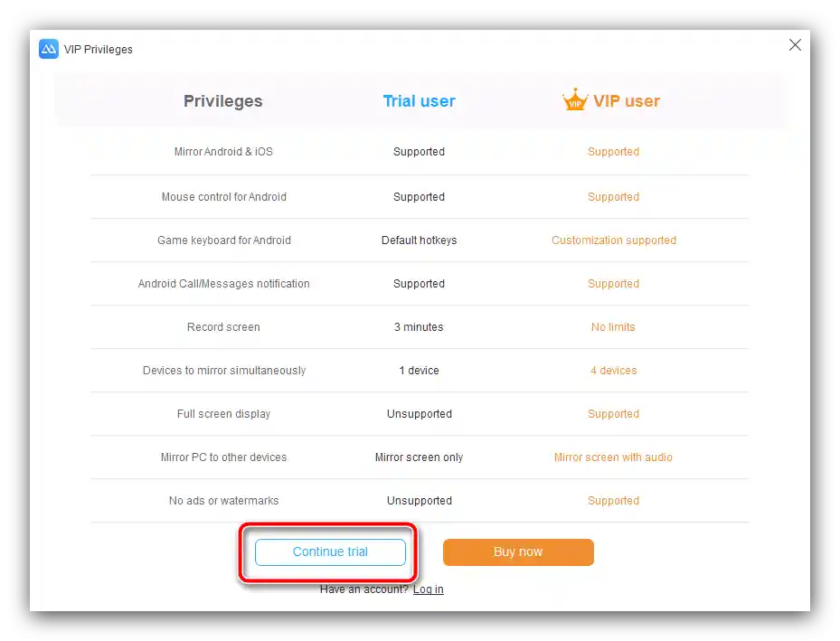This screenshot has width=840, height=641.
Task: Click Game keyboard for Android label
Action: (224, 240)
